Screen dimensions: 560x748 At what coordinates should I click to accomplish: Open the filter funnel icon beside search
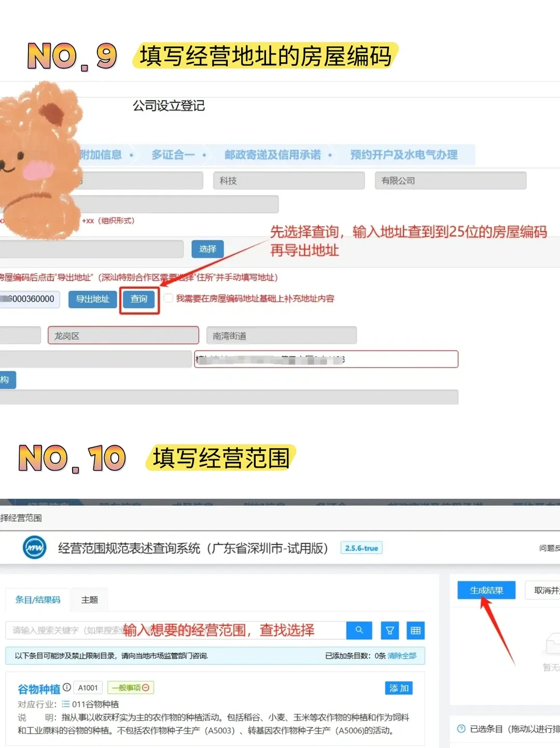click(x=389, y=630)
